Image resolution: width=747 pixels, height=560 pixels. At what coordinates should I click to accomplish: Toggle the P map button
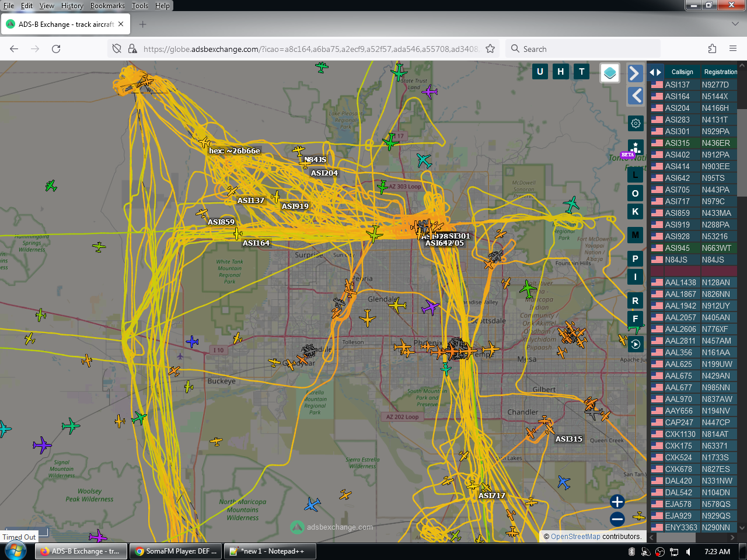click(636, 258)
